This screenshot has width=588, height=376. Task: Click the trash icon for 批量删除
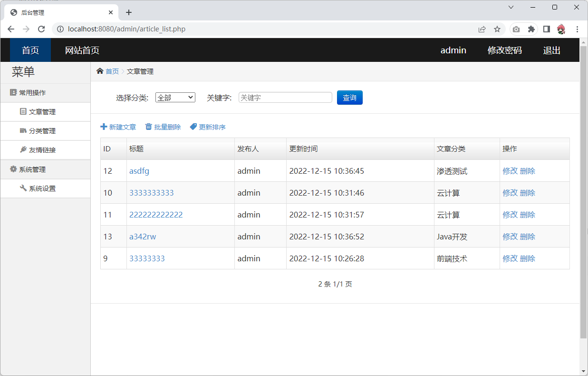149,127
